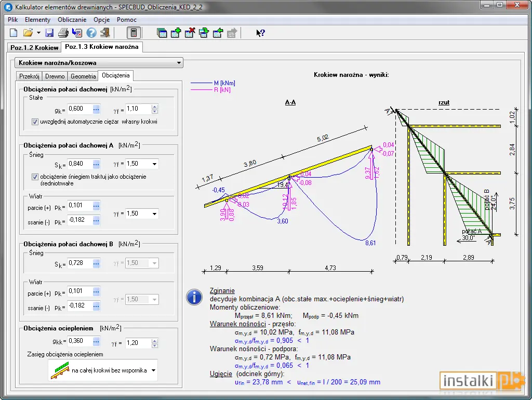This screenshot has height=400, width=532.
Task: Click the blue question mark help icon
Action: [91, 33]
